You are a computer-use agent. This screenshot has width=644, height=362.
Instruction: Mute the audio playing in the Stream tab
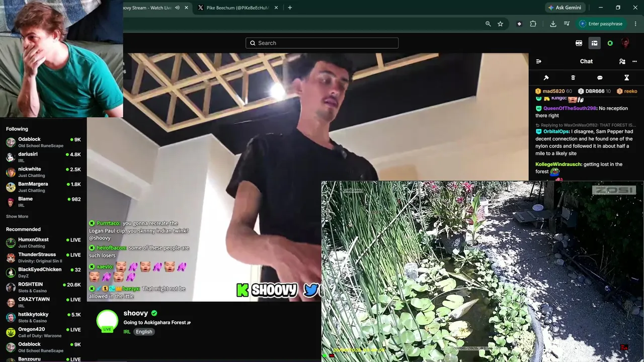177,8
